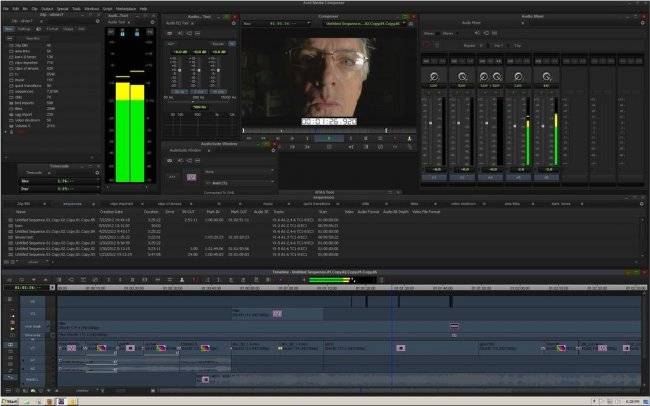650x406 pixels.
Task: Click the white figure icon in Timeline toolbar
Action: (182, 280)
